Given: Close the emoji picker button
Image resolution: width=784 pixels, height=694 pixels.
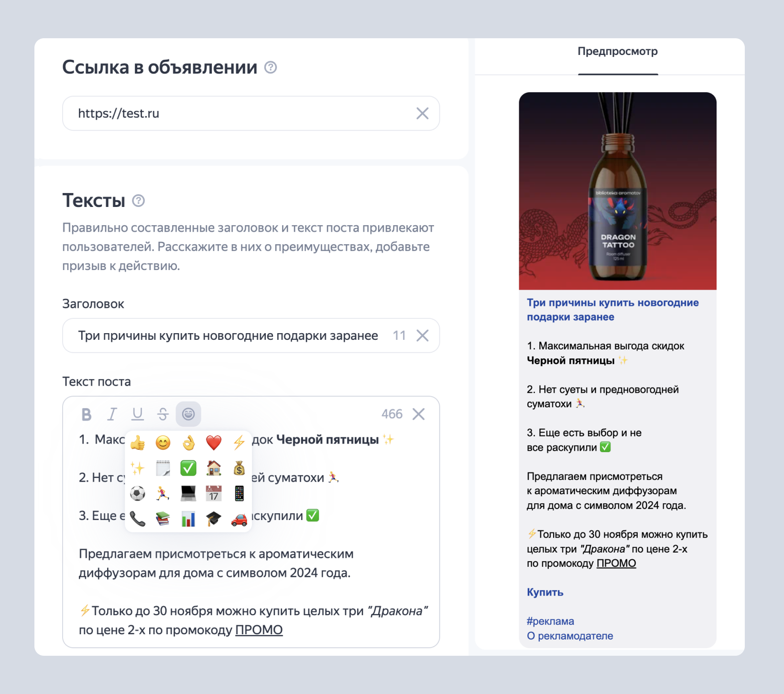Looking at the screenshot, I should (x=188, y=414).
